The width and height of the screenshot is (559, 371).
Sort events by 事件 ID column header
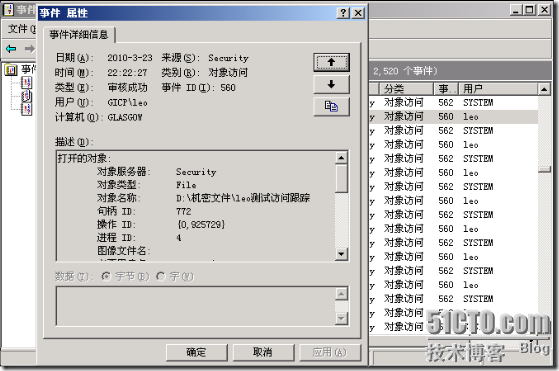click(446, 89)
